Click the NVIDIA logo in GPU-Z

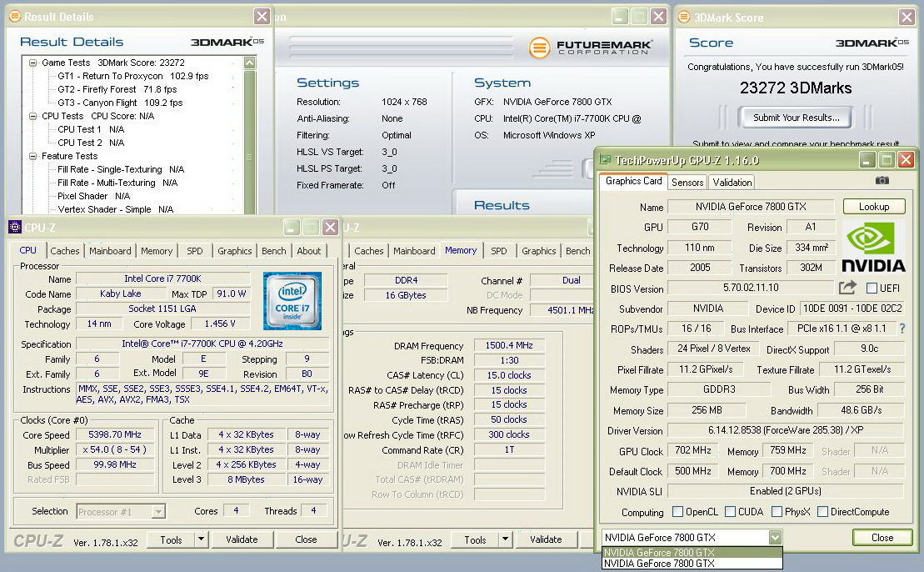(x=873, y=247)
